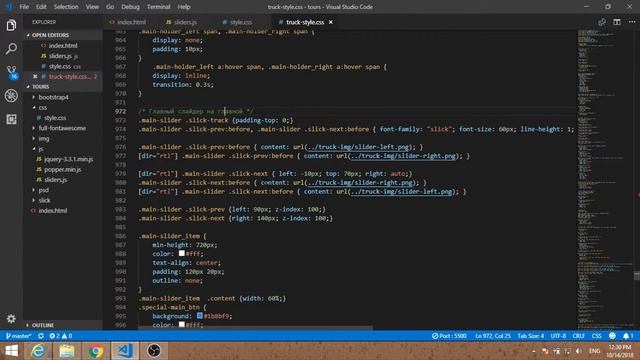Image resolution: width=640 pixels, height=360 pixels.
Task: Open the File menu
Action: [x=24, y=7]
